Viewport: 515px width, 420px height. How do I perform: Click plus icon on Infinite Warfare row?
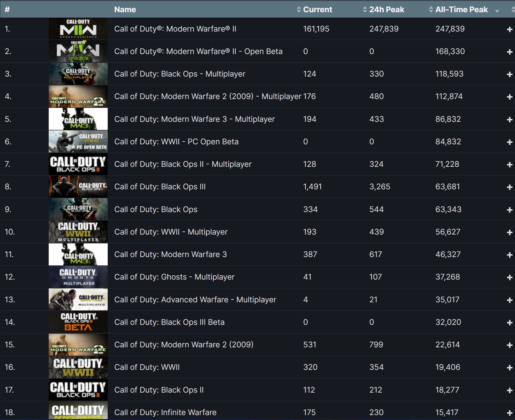coord(509,413)
